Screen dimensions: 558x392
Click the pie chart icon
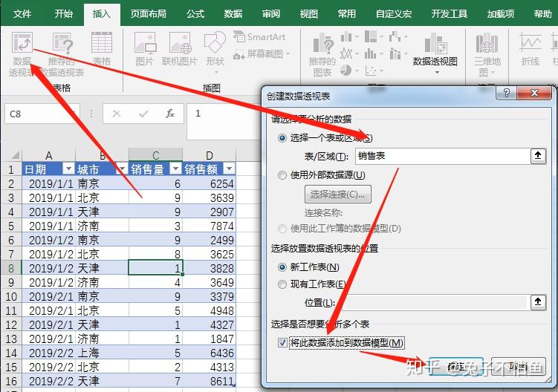coord(346,70)
